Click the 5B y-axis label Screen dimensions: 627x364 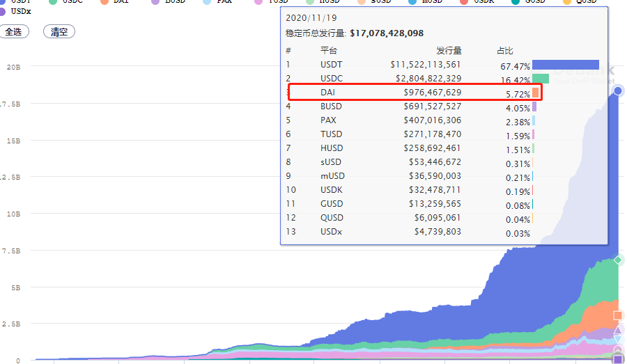15,287
